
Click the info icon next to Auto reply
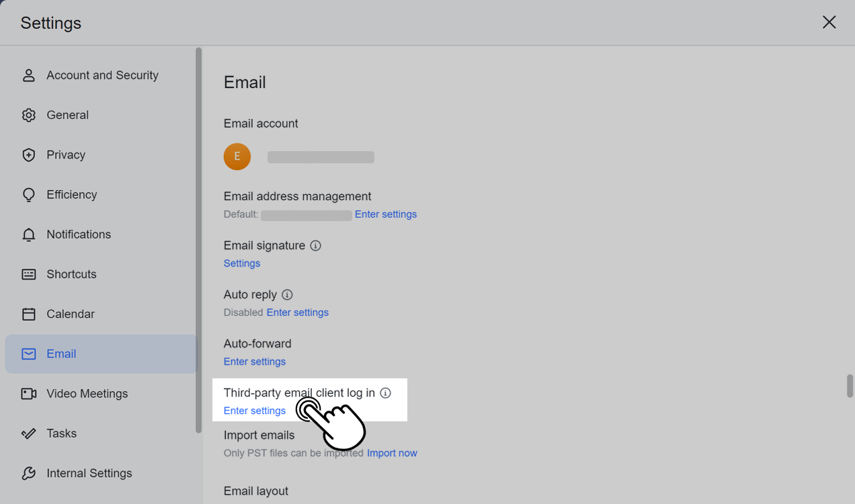287,295
